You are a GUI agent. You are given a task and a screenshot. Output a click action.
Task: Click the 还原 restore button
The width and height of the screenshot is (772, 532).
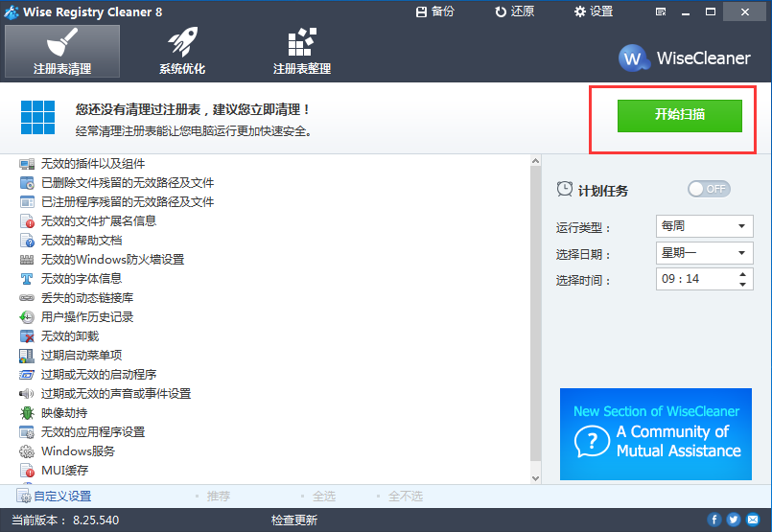click(x=514, y=12)
